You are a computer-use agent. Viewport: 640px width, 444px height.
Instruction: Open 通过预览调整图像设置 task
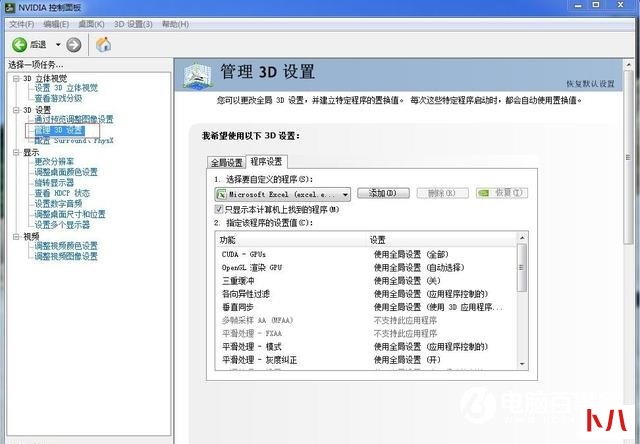coord(74,119)
